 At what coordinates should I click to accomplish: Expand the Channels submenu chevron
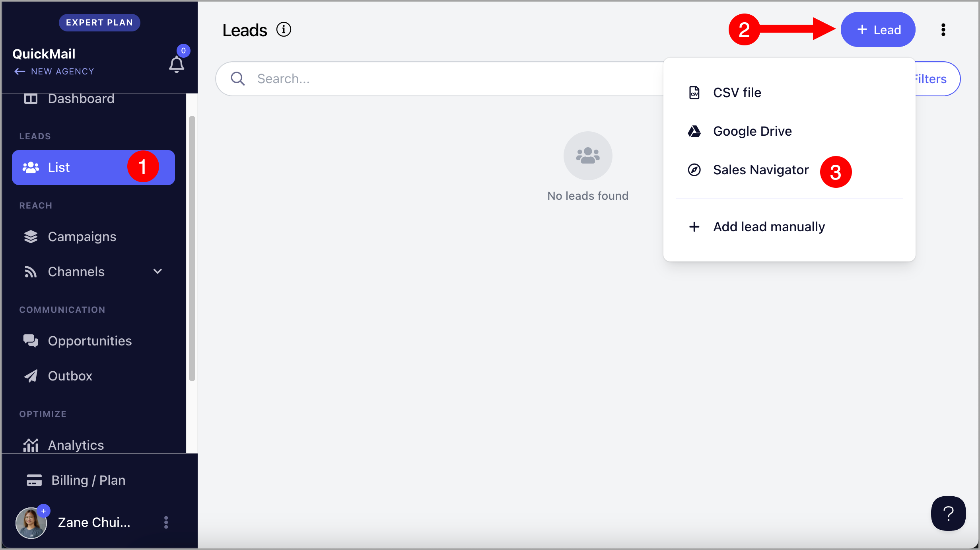tap(158, 272)
